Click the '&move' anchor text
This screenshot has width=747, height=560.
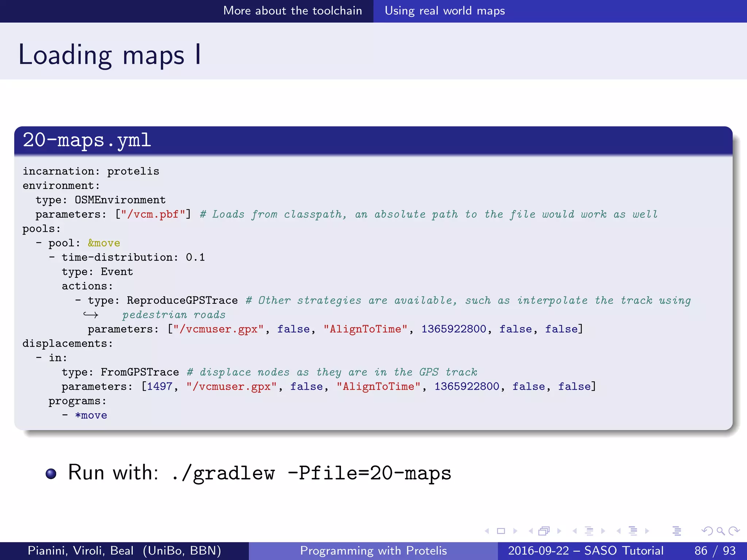(x=104, y=243)
